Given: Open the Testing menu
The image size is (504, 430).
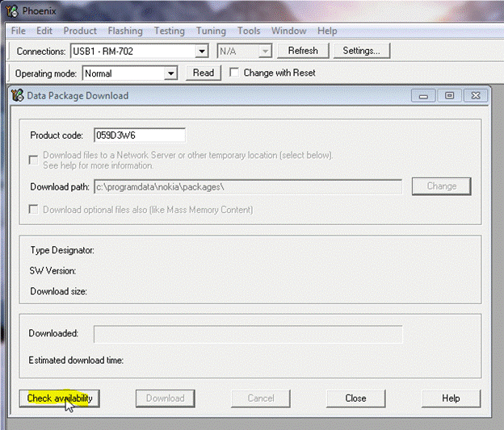Looking at the screenshot, I should click(x=170, y=31).
